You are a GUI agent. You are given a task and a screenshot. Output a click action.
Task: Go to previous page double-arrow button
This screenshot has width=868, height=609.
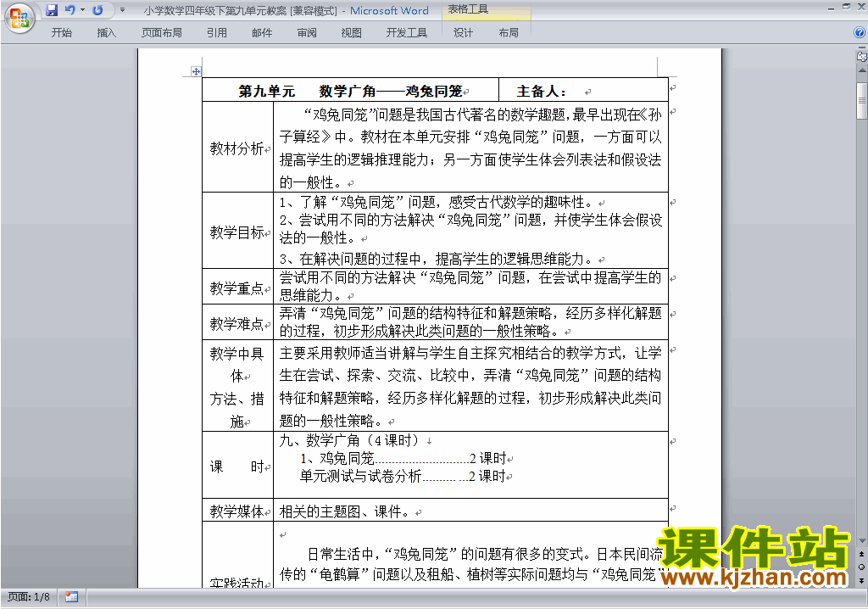861,554
